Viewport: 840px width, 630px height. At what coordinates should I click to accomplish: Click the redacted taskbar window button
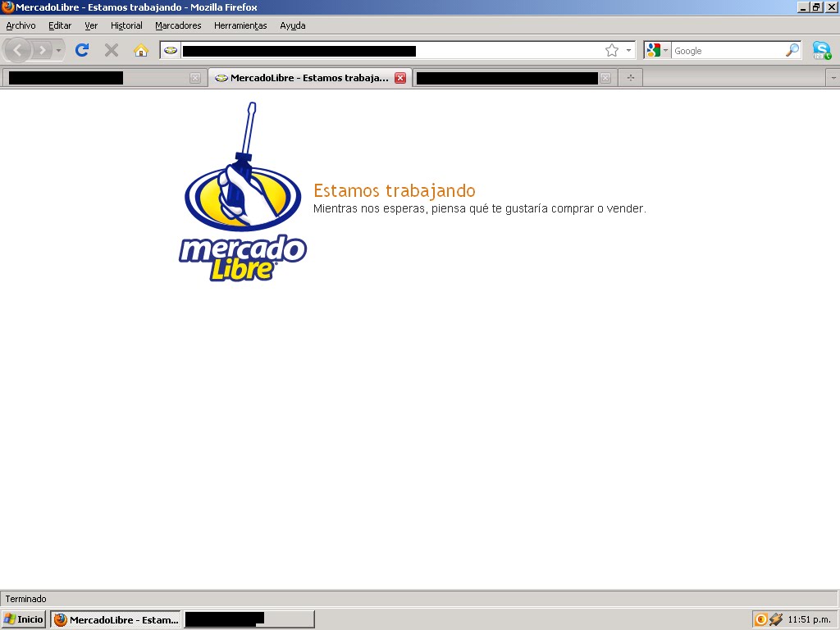[249, 620]
